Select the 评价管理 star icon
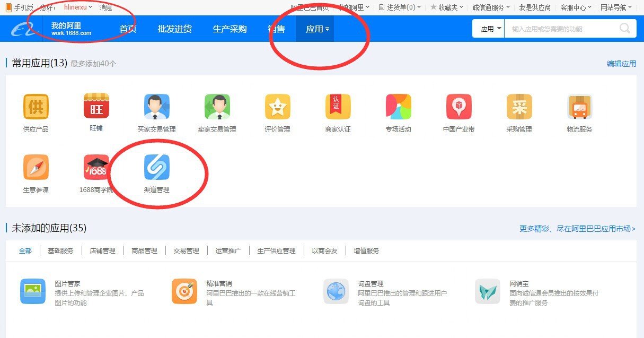Screen dimensions: 644x338 click(277, 107)
